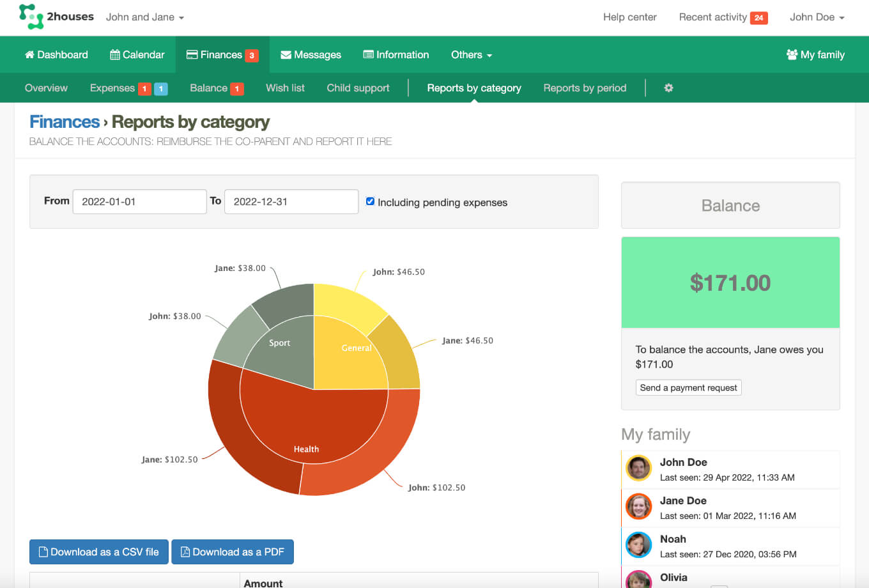This screenshot has height=588, width=869.
Task: Click the To date field
Action: coord(291,202)
